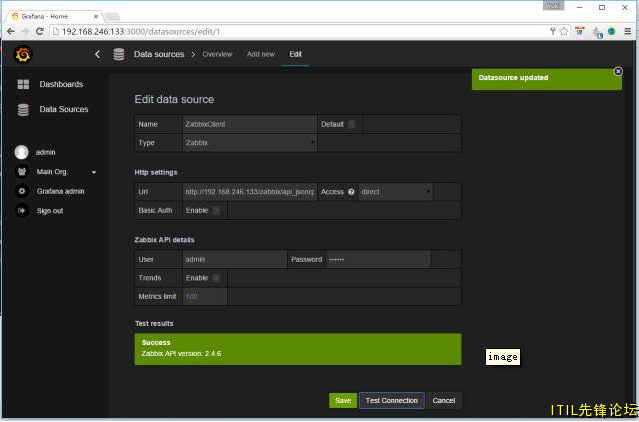Click browser Forward arrow
Viewport: 639px width, 422px height.
(25, 31)
